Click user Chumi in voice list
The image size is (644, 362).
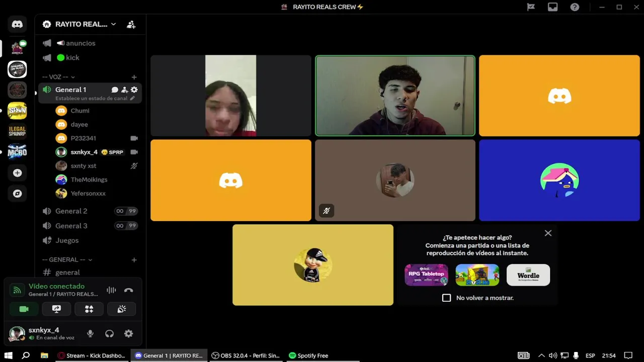pos(97,111)
